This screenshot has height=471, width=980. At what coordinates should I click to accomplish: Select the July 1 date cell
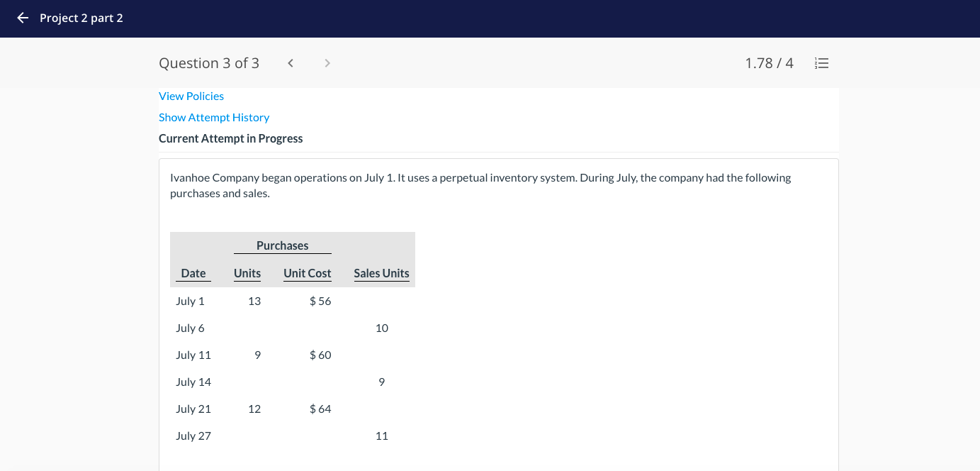pos(190,301)
